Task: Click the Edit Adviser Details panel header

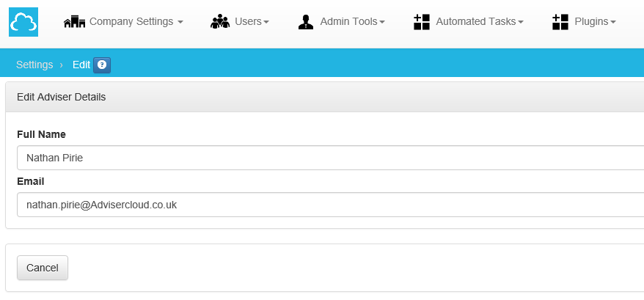Action: pyautogui.click(x=323, y=97)
